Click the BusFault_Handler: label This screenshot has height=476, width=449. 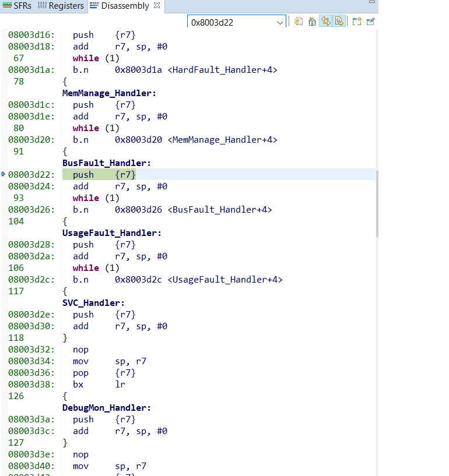coord(107,163)
